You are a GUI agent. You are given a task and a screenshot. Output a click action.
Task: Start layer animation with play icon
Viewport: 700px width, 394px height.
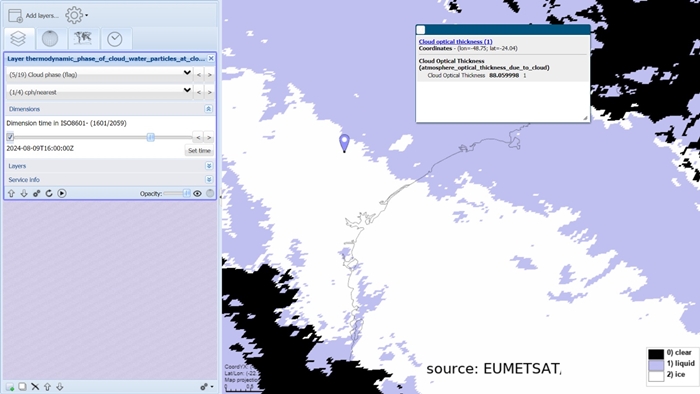(x=62, y=193)
